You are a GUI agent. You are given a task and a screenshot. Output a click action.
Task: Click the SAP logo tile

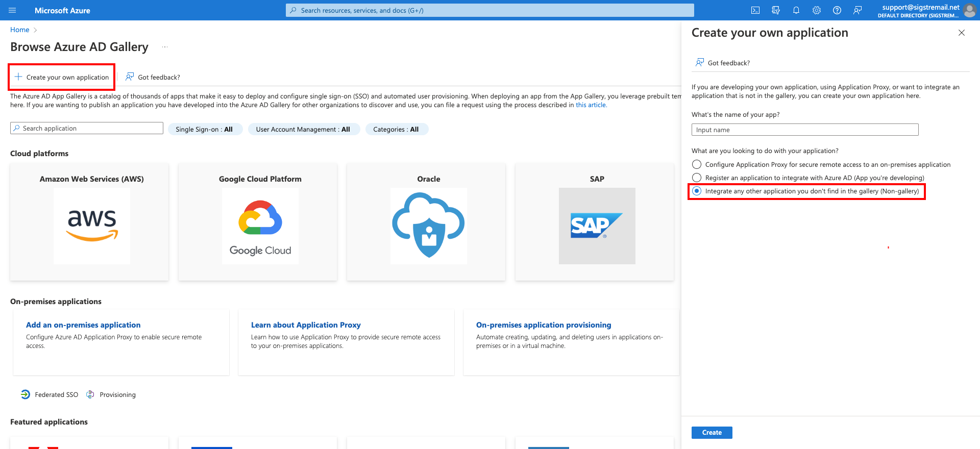(597, 226)
